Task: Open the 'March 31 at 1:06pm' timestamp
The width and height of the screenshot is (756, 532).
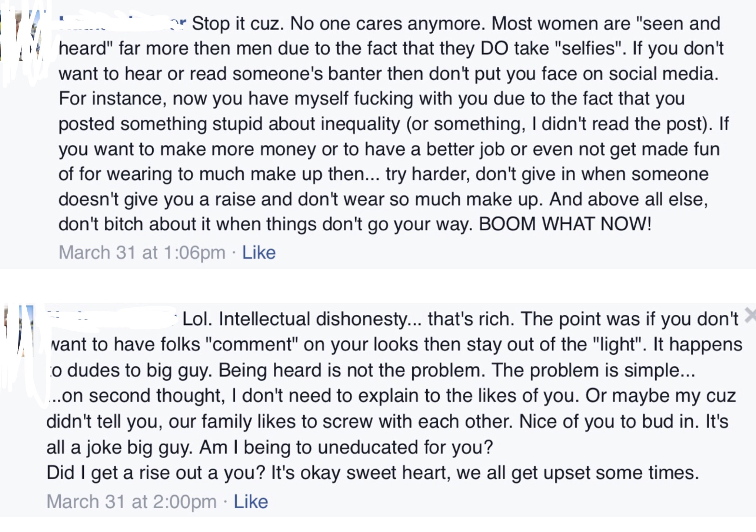Action: pyautogui.click(x=142, y=253)
